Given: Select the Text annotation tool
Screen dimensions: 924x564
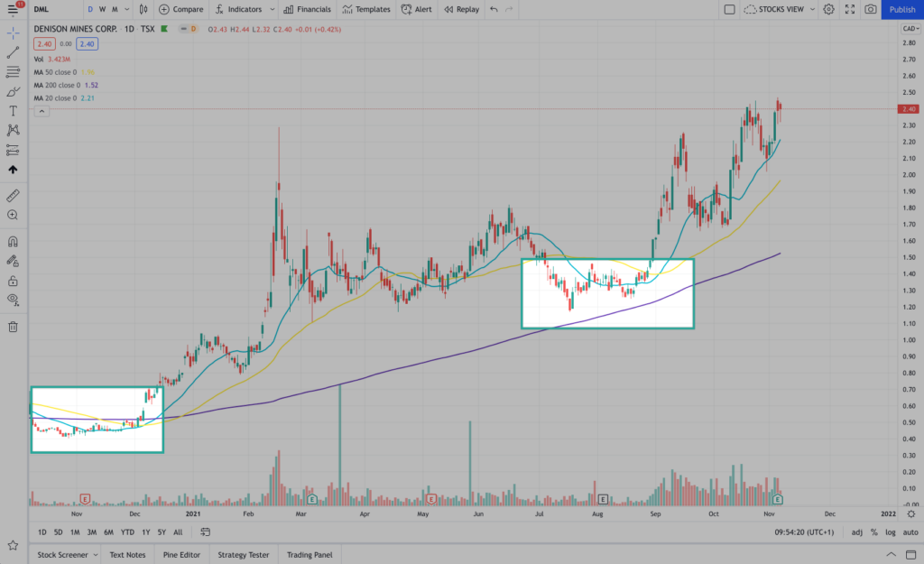Looking at the screenshot, I should [13, 110].
